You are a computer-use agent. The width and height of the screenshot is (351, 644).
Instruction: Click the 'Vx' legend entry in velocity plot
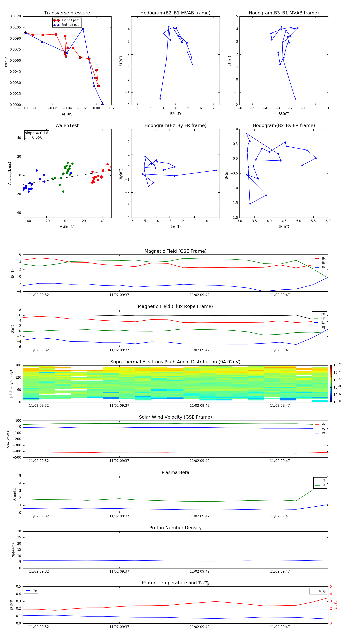(x=320, y=425)
